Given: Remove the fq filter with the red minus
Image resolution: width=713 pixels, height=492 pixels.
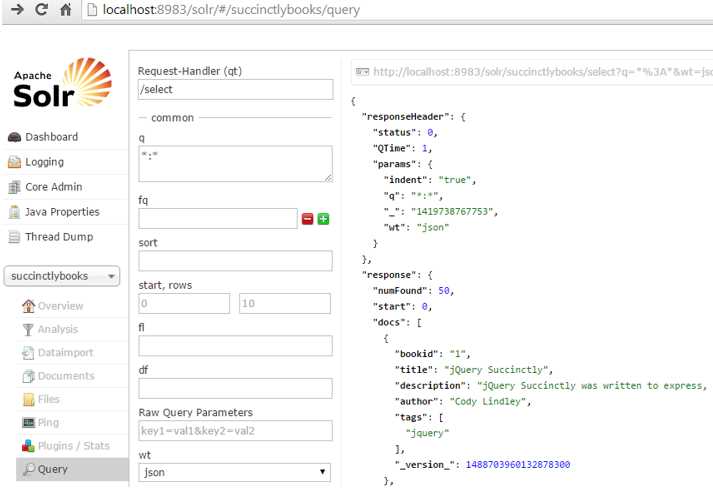Looking at the screenshot, I should [308, 219].
